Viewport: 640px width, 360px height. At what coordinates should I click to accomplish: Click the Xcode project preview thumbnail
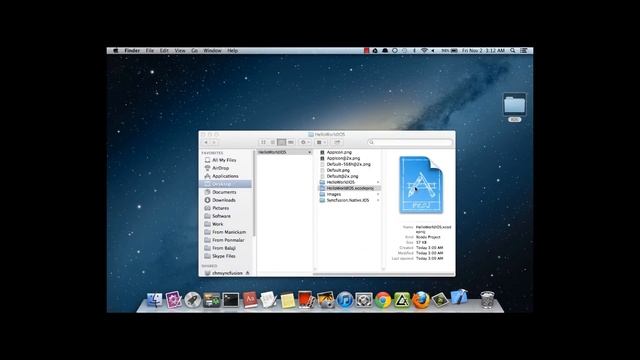tap(421, 185)
